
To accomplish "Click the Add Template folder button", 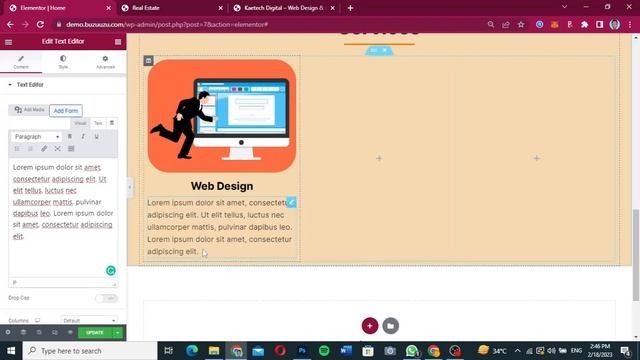I will click(x=391, y=326).
